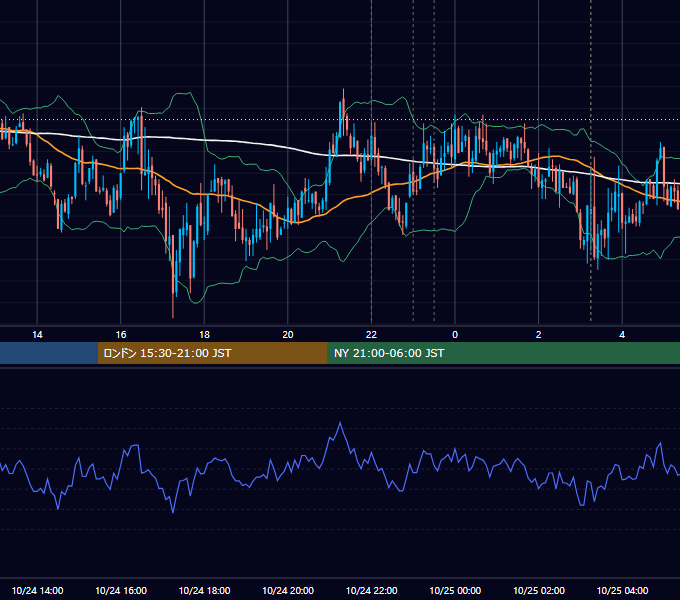Click the 10/25 04:00 date label
Image resolution: width=680 pixels, height=600 pixels.
point(622,590)
